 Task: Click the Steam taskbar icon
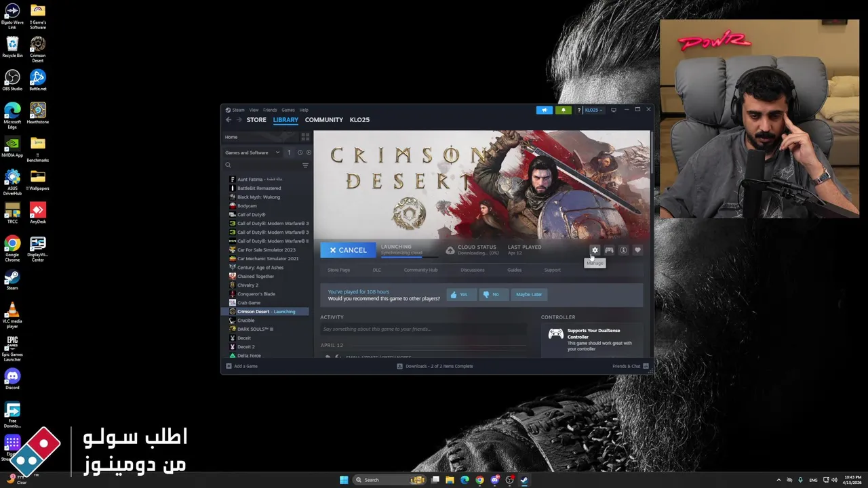pyautogui.click(x=524, y=480)
